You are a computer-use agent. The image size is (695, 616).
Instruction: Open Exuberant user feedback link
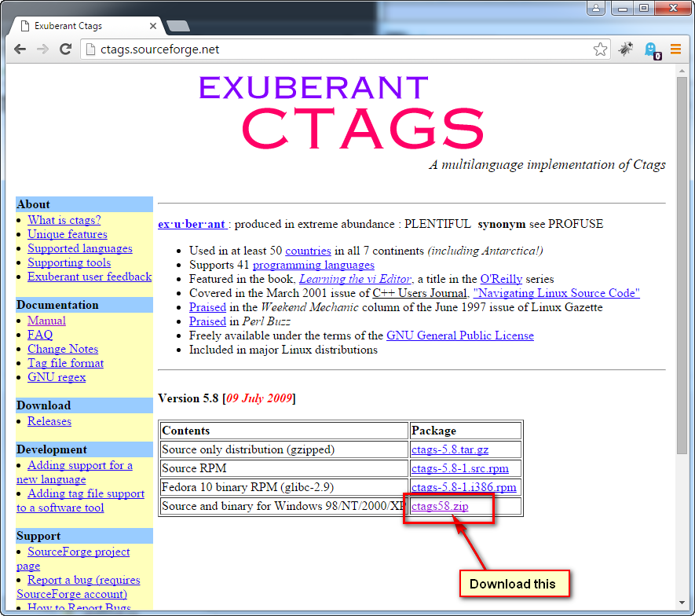pos(90,277)
